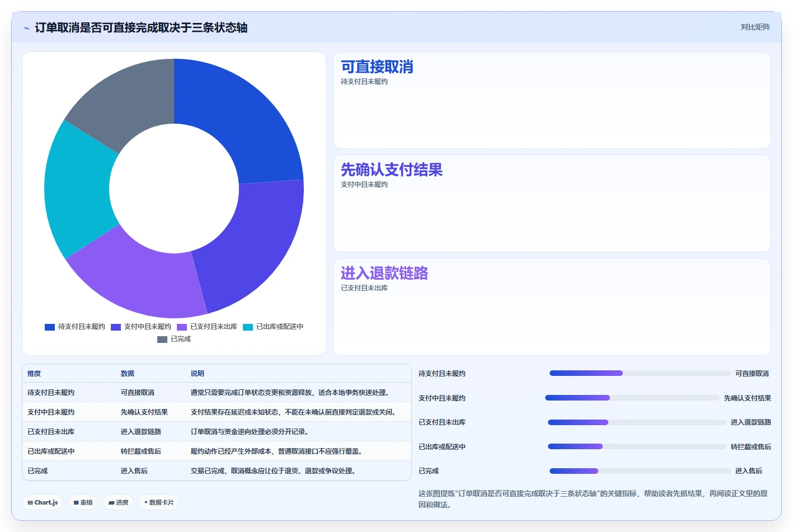This screenshot has height=532, width=793.
Task: Open the 进入退款链路 card heading
Action: click(x=384, y=273)
